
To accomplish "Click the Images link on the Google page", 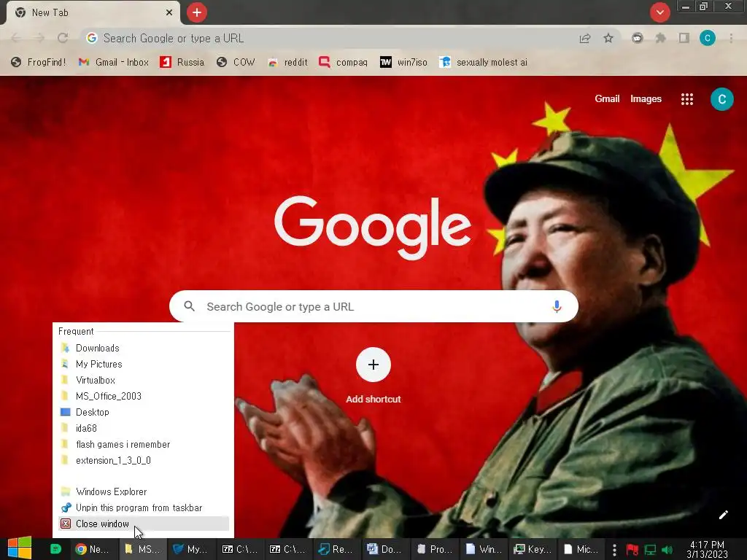I will coord(646,99).
